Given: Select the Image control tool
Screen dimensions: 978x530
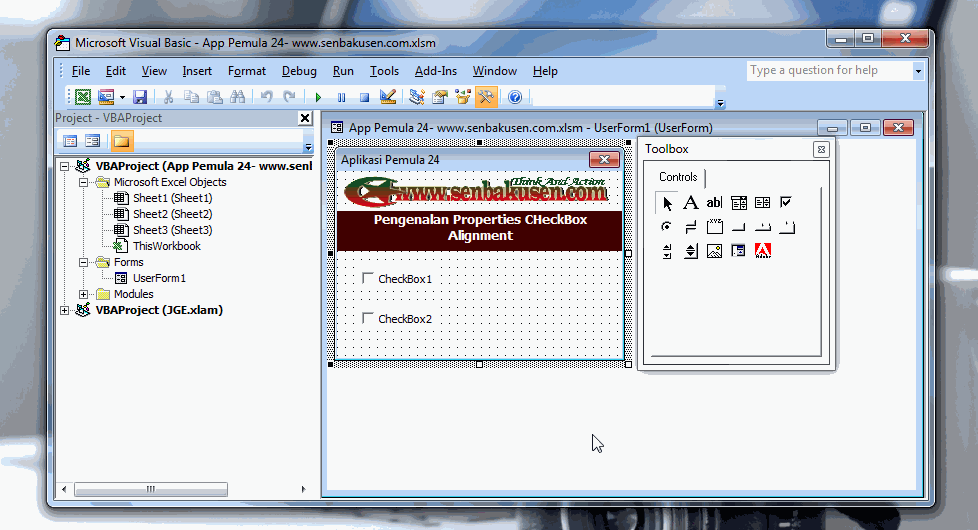Looking at the screenshot, I should pyautogui.click(x=714, y=251).
